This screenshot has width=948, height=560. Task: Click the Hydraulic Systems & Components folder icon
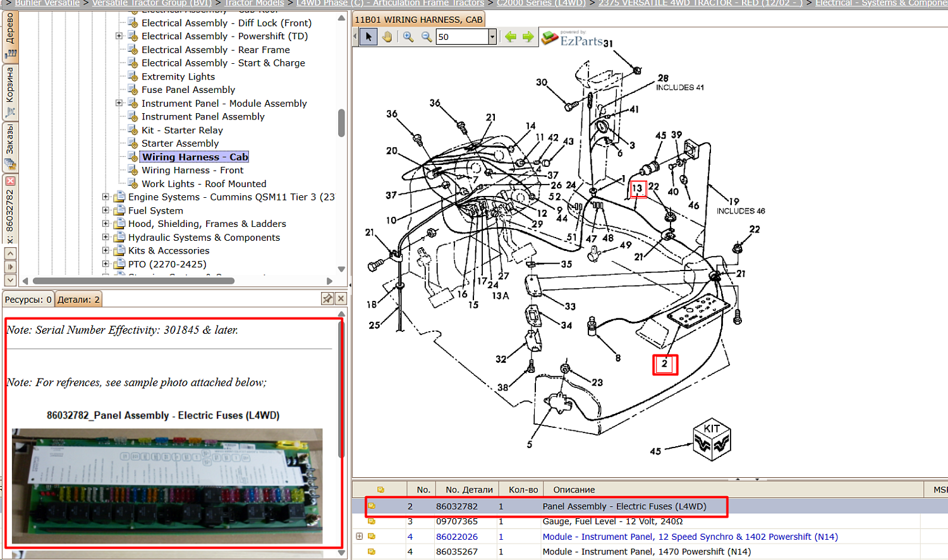pos(119,237)
